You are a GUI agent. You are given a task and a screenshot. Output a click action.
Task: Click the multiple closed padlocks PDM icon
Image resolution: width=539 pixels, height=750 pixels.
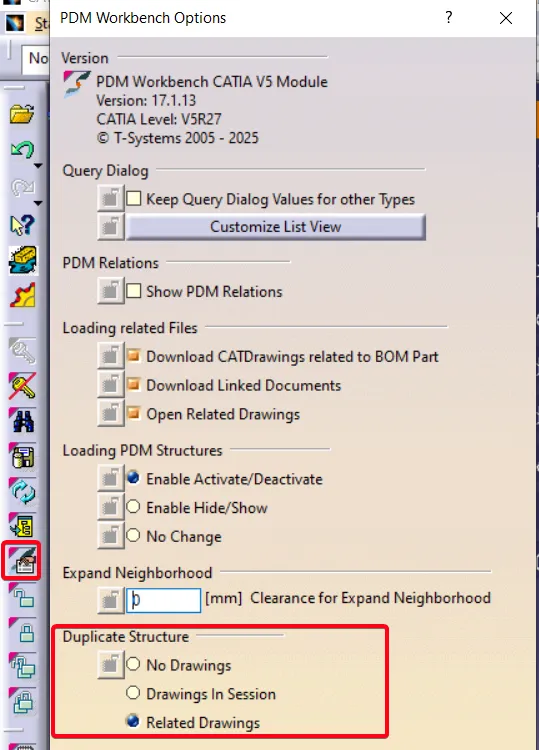[x=22, y=702]
